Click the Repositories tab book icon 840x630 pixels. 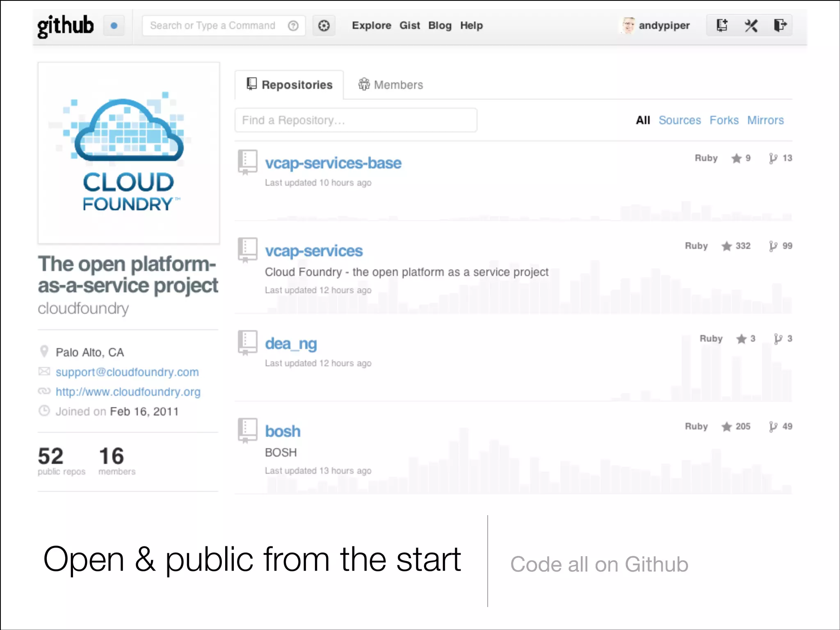(x=251, y=84)
